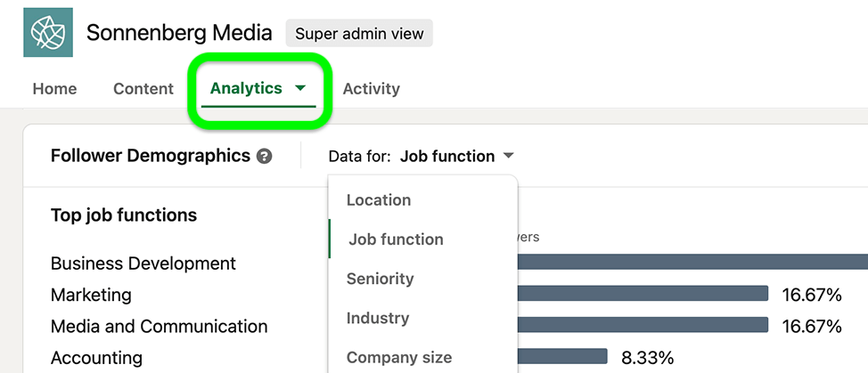Click the Top job functions heading
This screenshot has height=373, width=868.
pos(124,215)
